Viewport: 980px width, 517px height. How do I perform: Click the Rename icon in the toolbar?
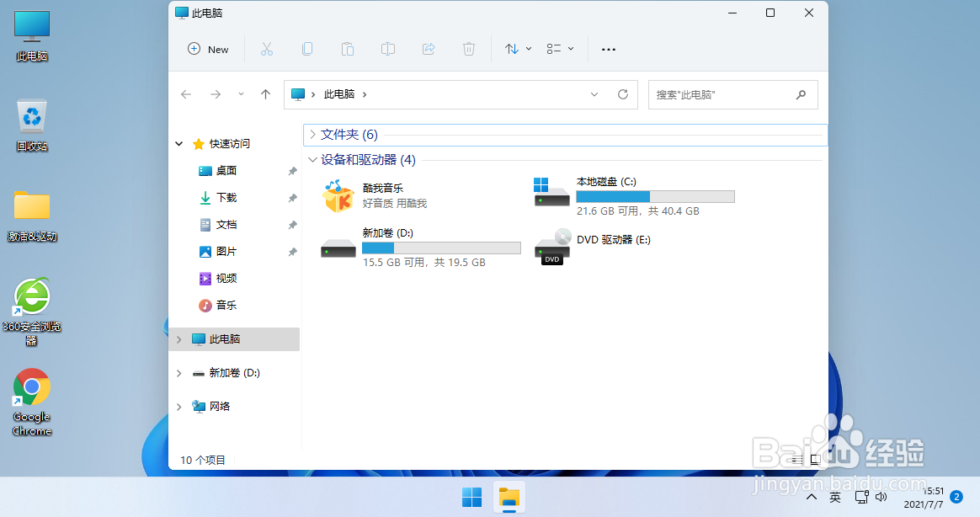[x=388, y=49]
